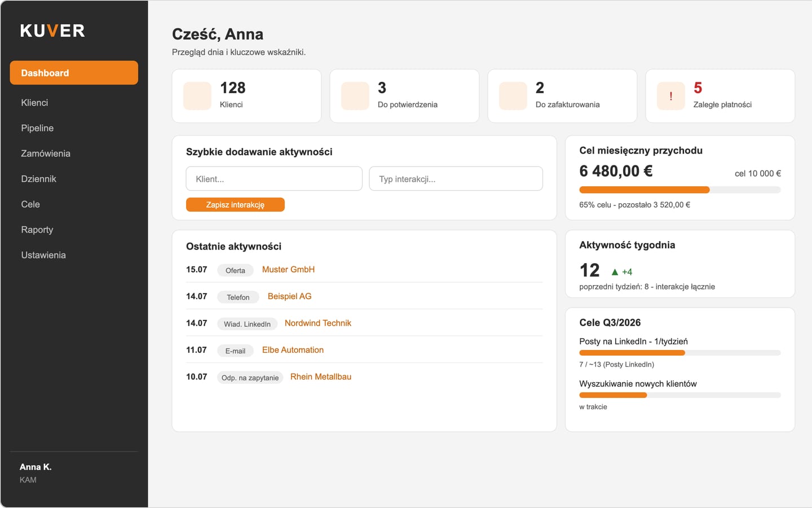
Task: Click the KUVER logo
Action: pyautogui.click(x=52, y=30)
